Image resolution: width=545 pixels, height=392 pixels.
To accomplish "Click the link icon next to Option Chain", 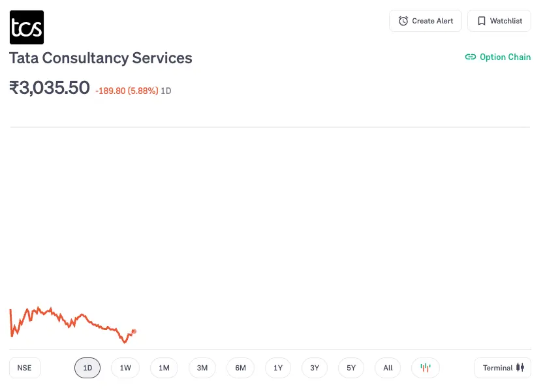I will click(471, 57).
